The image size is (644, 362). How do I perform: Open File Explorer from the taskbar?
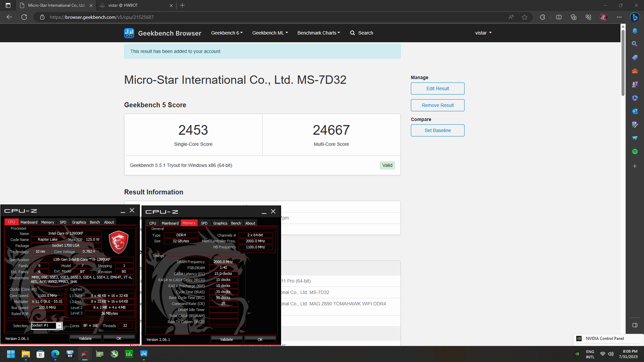pyautogui.click(x=26, y=354)
